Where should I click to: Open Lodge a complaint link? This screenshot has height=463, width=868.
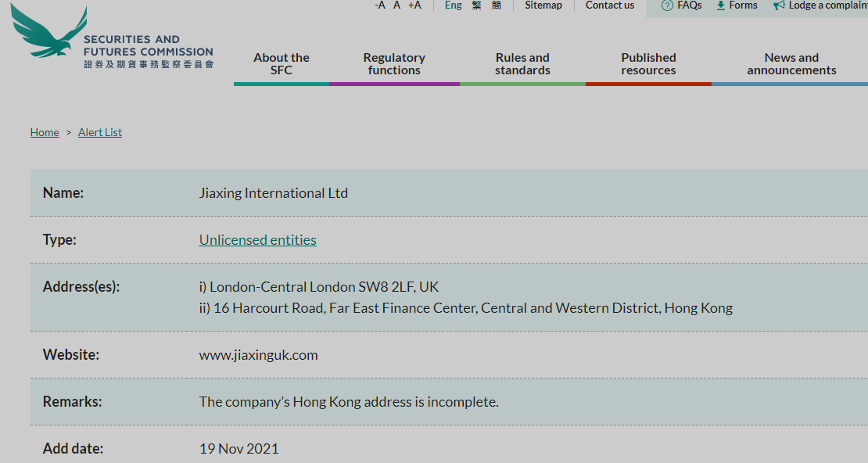coord(828,5)
